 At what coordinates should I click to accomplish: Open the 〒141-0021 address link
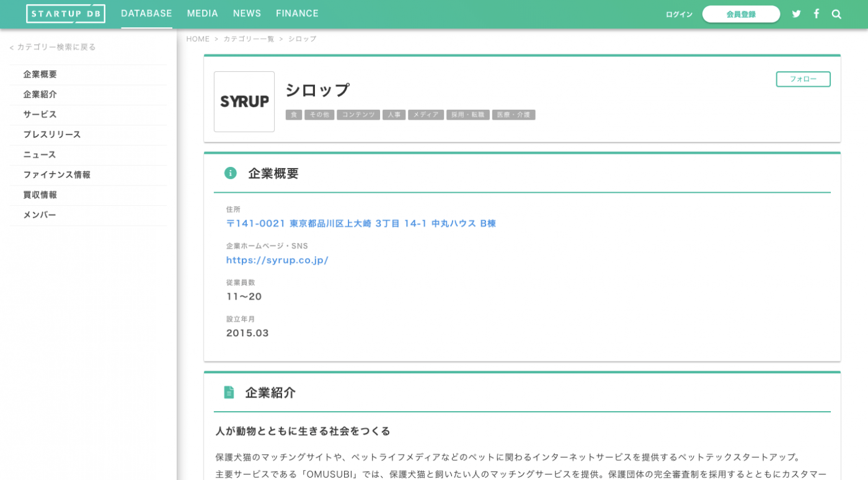[x=361, y=223]
